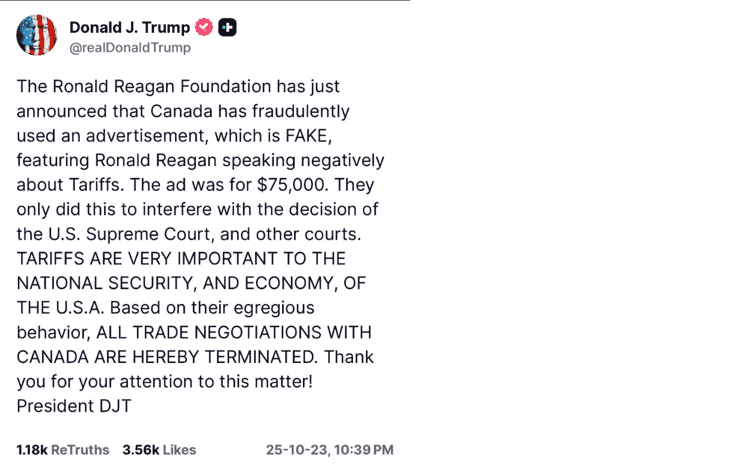Viewport: 750px width, 476px height.
Task: View the 1.18k ReTruths count
Action: point(63,450)
